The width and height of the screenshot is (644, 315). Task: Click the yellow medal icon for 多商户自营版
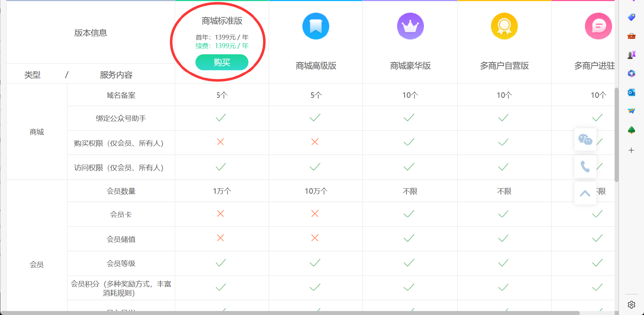pyautogui.click(x=504, y=26)
